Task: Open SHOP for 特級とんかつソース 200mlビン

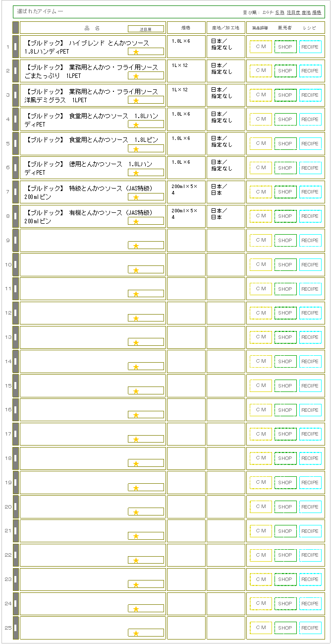Action: pos(285,192)
